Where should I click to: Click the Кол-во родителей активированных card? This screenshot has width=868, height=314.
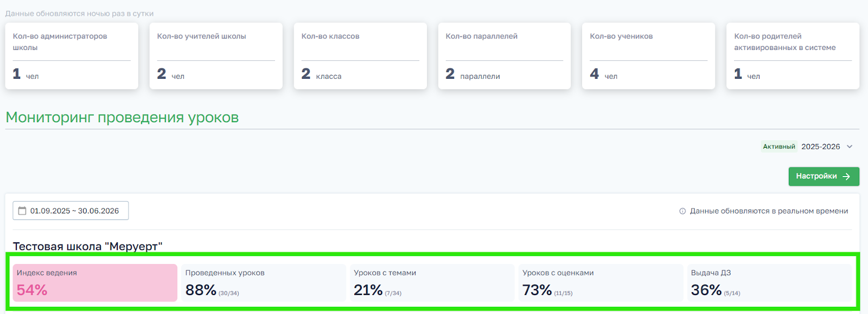coord(793,56)
